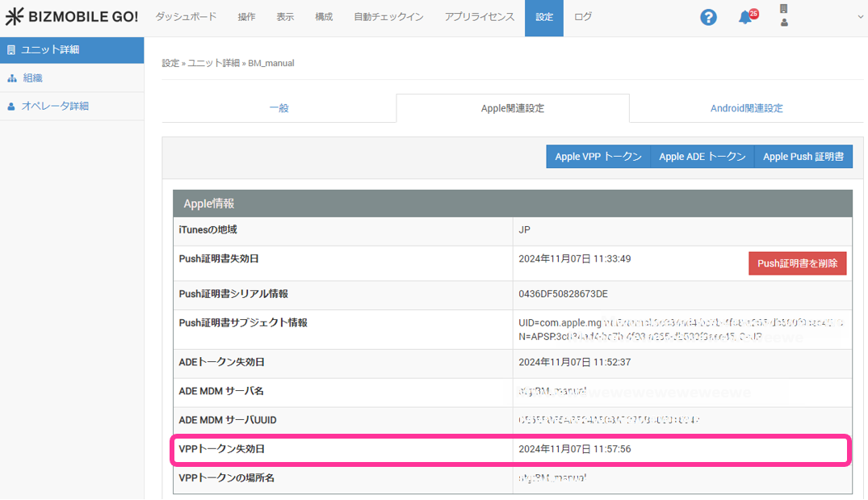Expand the account dropdown chevron
This screenshot has width=868, height=500.
coord(859,17)
